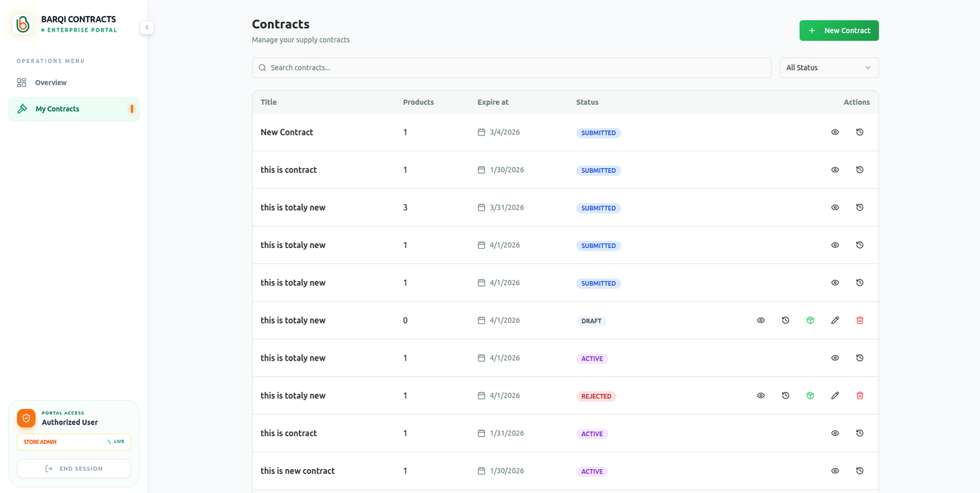View the 3-product contract via eye icon

(835, 208)
